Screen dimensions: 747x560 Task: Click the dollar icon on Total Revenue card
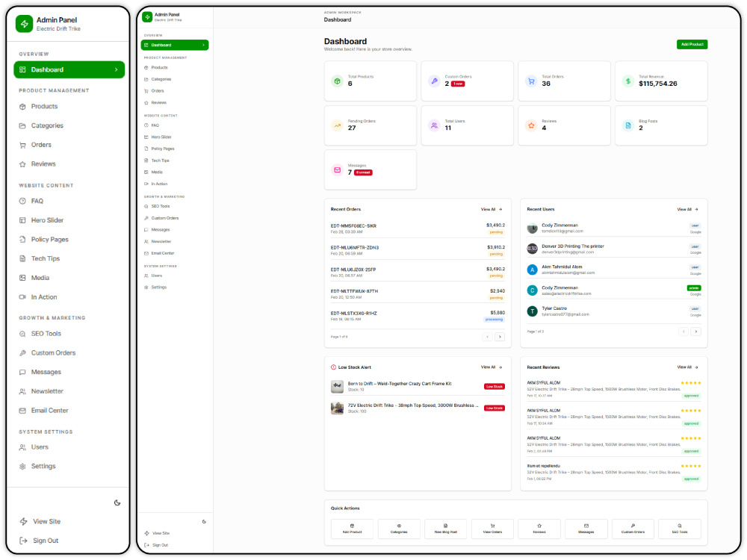tap(628, 81)
